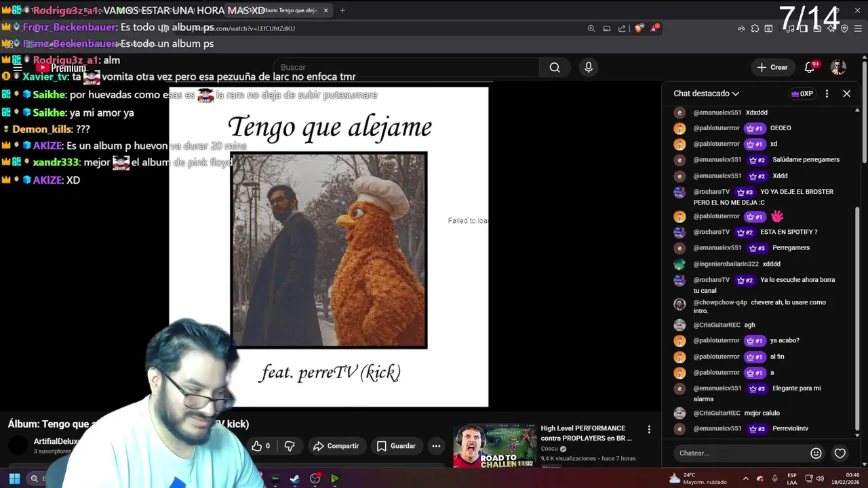Click @chowpchow-q4p username in chat

pyautogui.click(x=720, y=302)
